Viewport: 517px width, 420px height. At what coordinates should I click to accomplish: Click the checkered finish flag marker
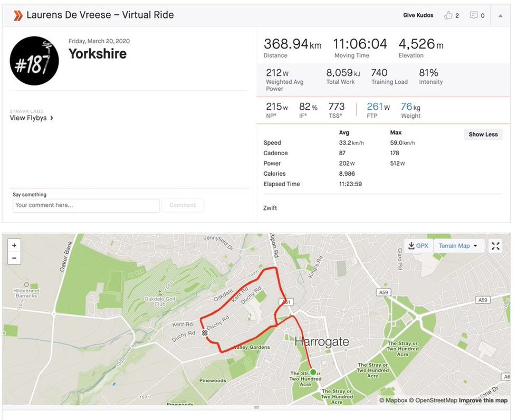click(x=205, y=333)
